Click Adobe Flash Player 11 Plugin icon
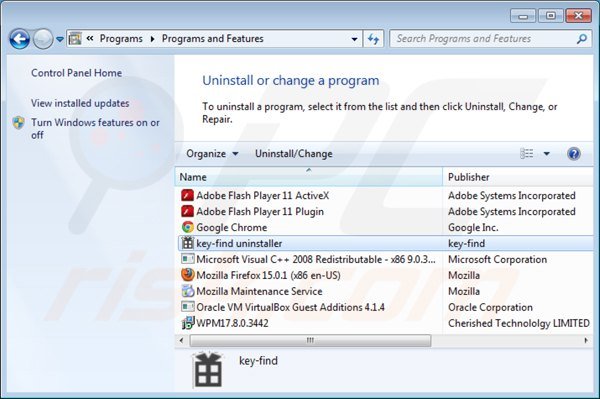This screenshot has width=600, height=399. (187, 212)
